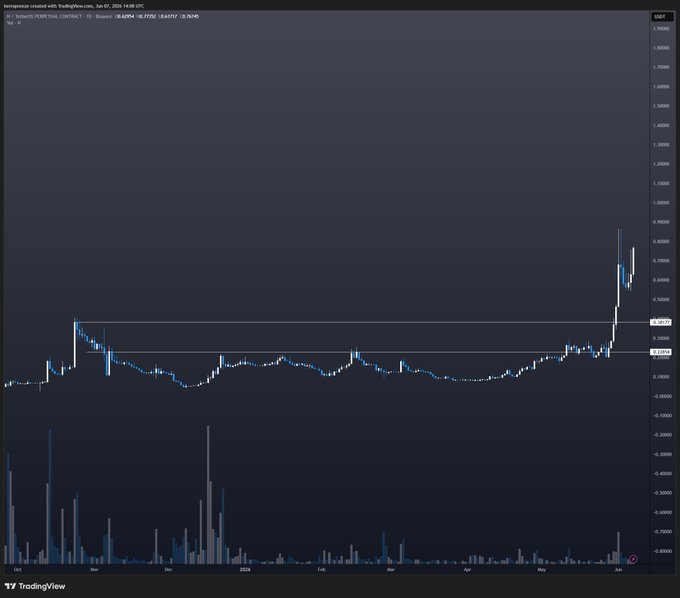Viewport: 680px width, 598px height.
Task: Click the Oct label on the time axis
Action: coord(17,569)
